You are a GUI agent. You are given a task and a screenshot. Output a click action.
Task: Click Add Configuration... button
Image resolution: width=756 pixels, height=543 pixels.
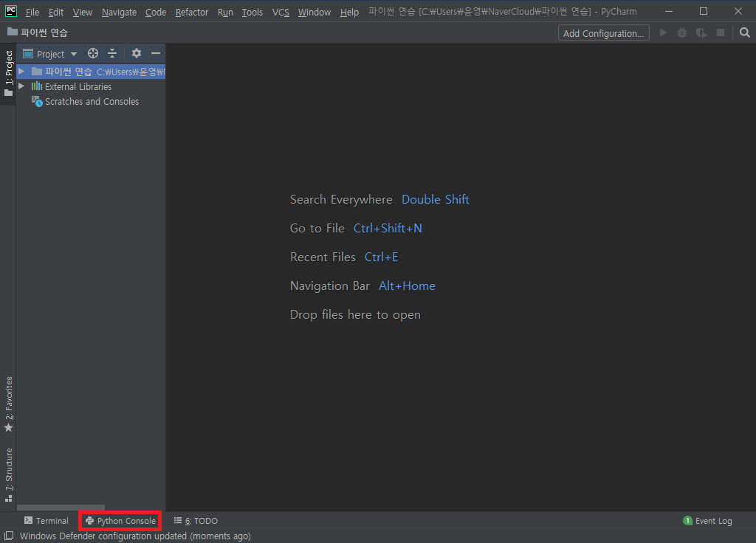click(604, 32)
